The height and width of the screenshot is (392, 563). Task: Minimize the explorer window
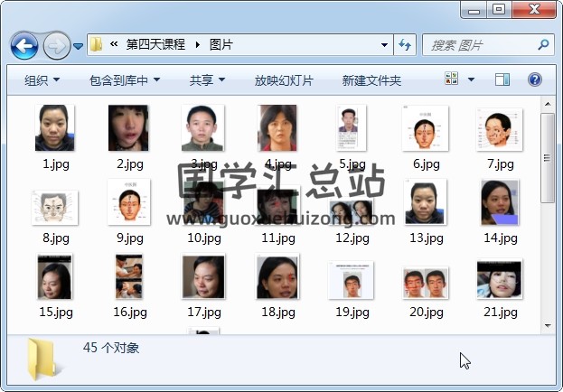tap(474, 10)
